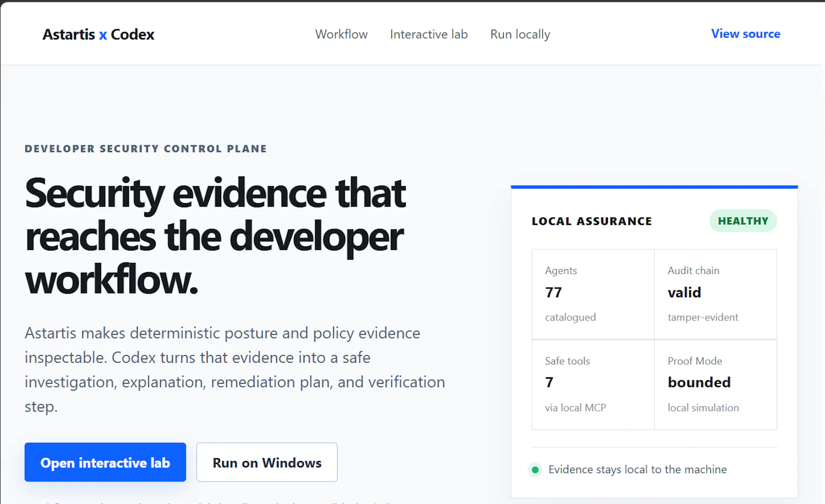
Task: Select the Agents 77 catalogued card
Action: pyautogui.click(x=593, y=294)
